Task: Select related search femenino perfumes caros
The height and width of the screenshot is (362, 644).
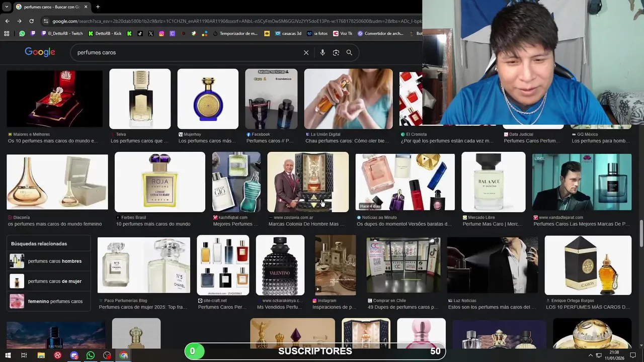Action: click(x=48, y=301)
